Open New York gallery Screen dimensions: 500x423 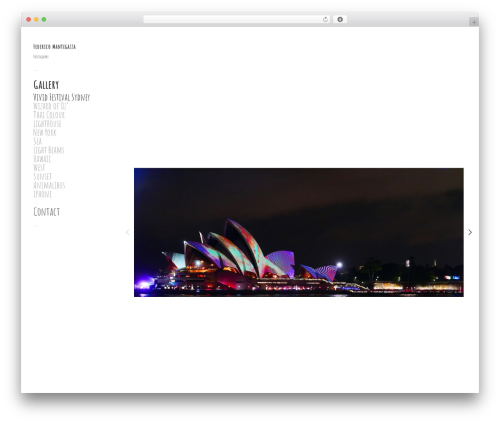(45, 132)
